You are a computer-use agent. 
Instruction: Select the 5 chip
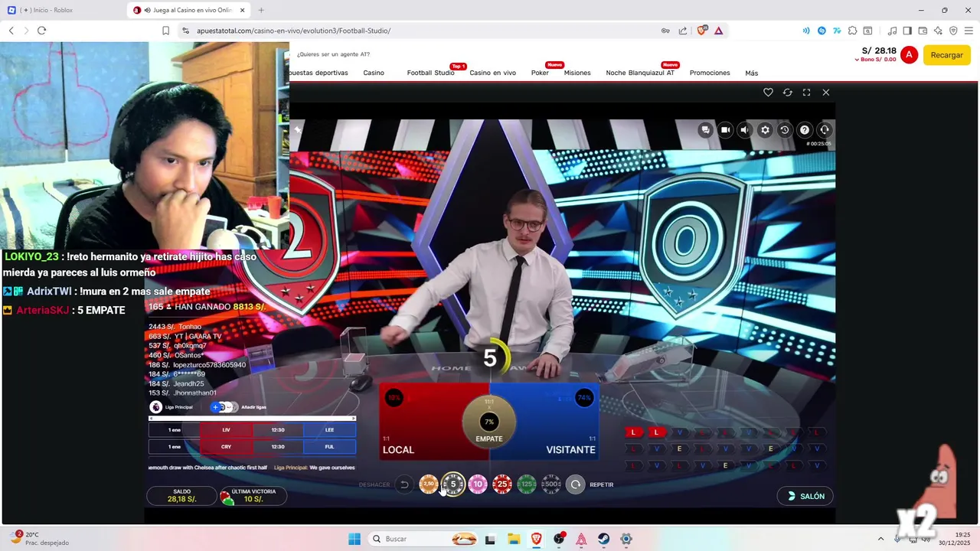(x=453, y=484)
